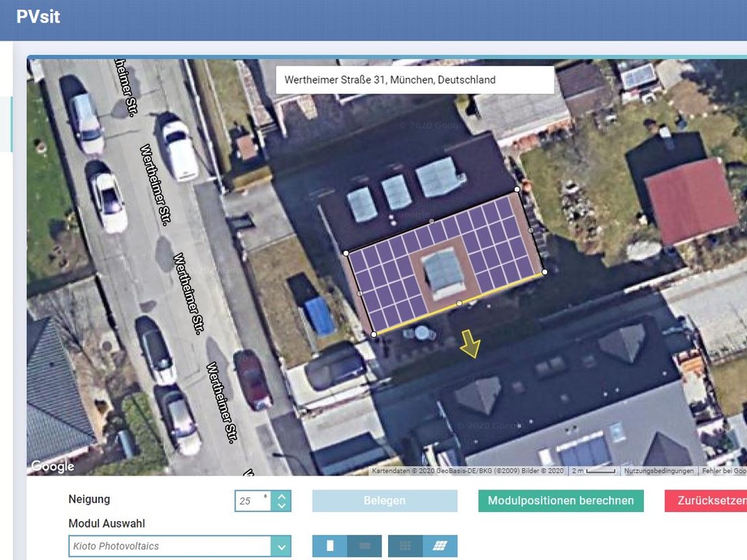Increase the Neigung tilt angle value
747x560 pixels.
282,496
